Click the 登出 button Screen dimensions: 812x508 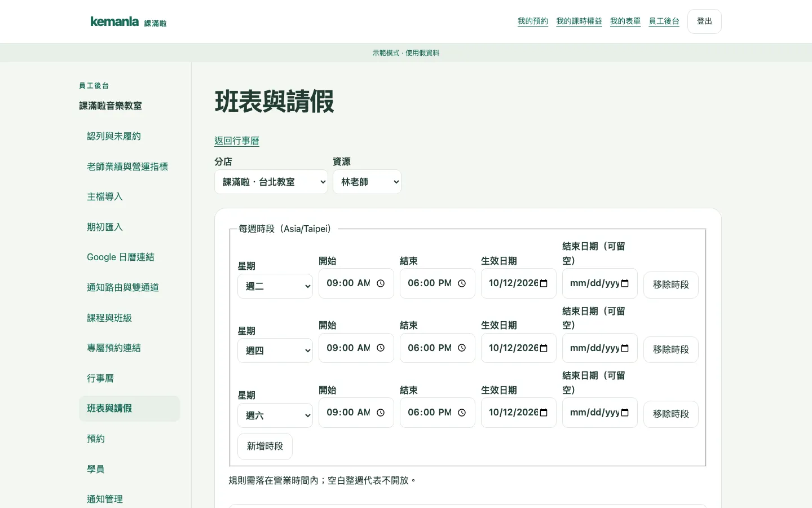(x=704, y=21)
